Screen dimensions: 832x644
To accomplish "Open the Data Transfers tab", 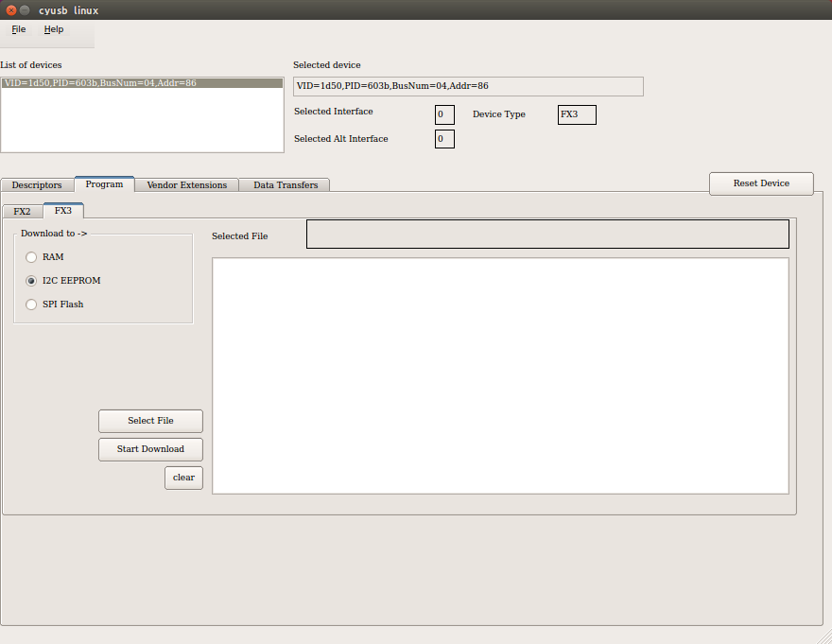I will coord(285,185).
